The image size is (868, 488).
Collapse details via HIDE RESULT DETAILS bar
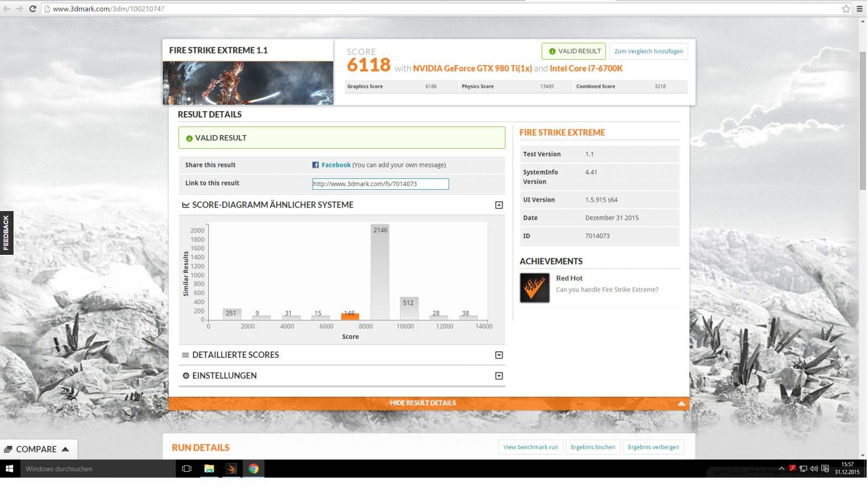tap(429, 403)
